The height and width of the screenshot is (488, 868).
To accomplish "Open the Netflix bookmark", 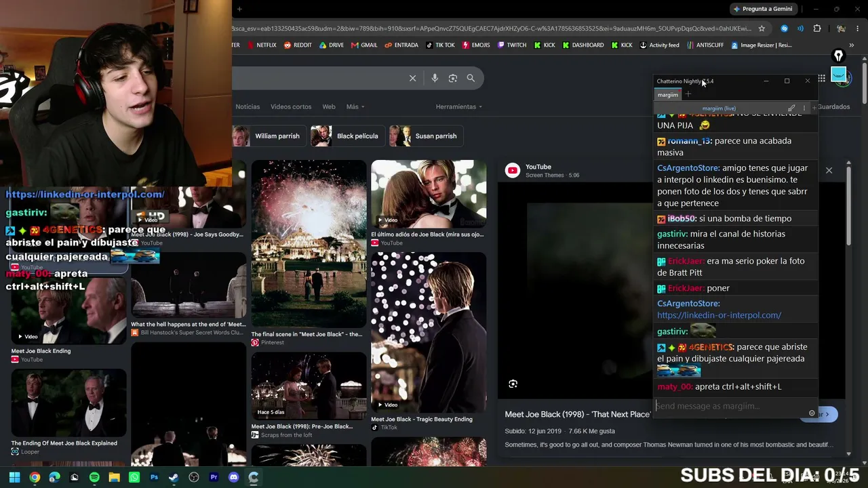I will coord(262,45).
